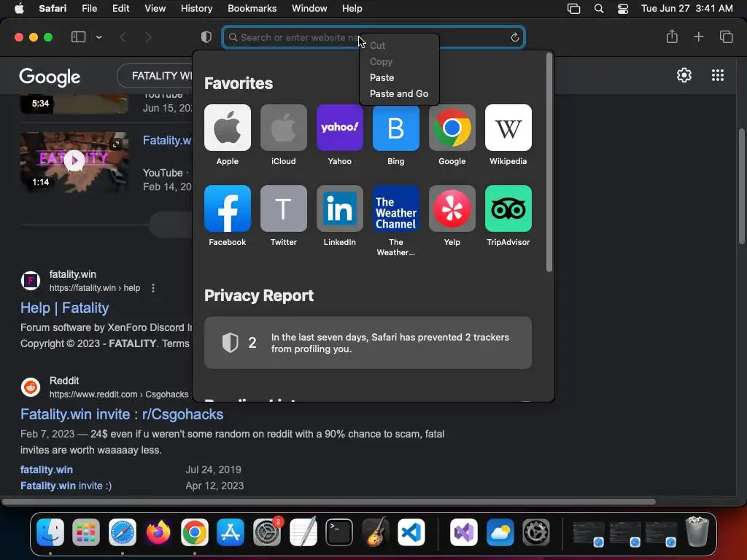747x560 pixels.
Task: Open the Window menu
Action: (309, 9)
